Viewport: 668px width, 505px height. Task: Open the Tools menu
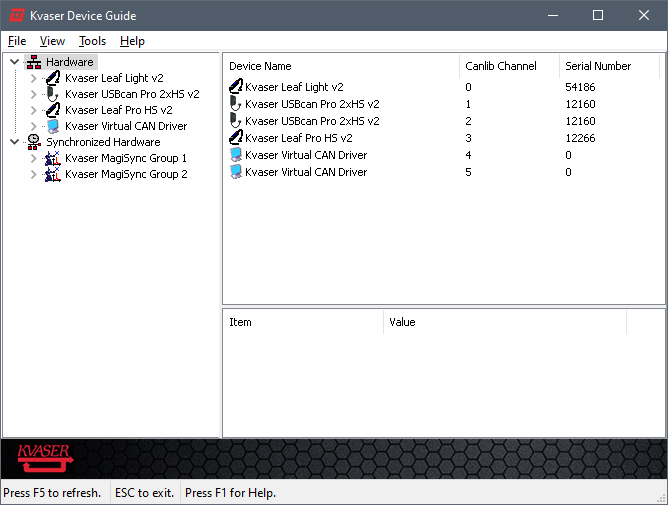(92, 41)
